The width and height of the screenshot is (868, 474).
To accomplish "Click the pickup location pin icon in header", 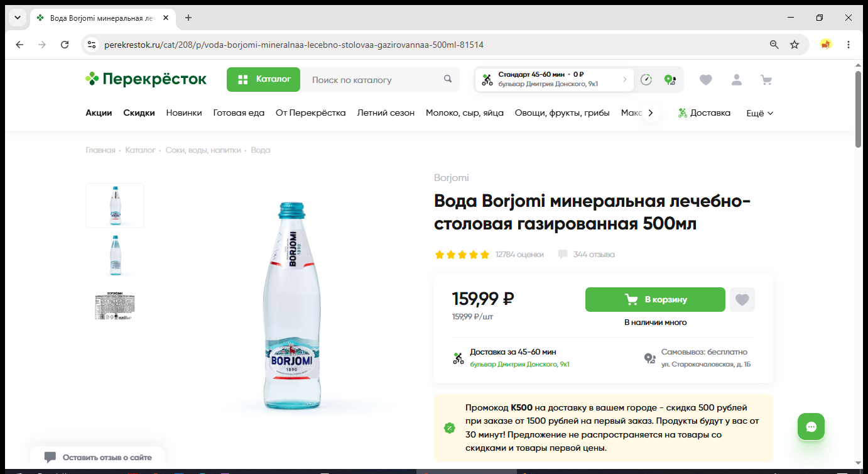I will 670,80.
